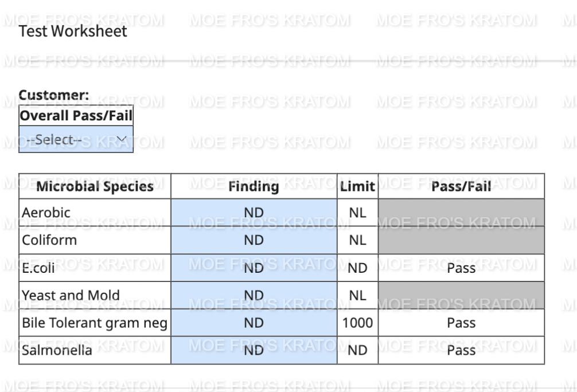
Task: Click the Test Worksheet title
Action: tap(73, 32)
